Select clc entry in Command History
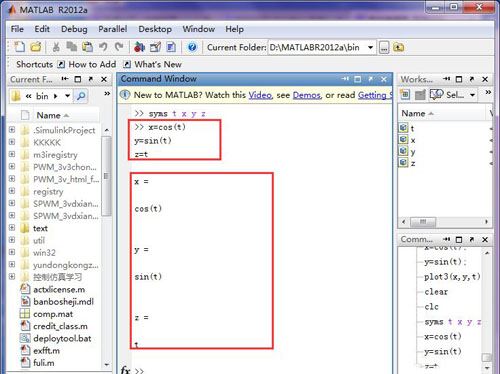Screen dimensions: 500x374 pyautogui.click(x=431, y=307)
